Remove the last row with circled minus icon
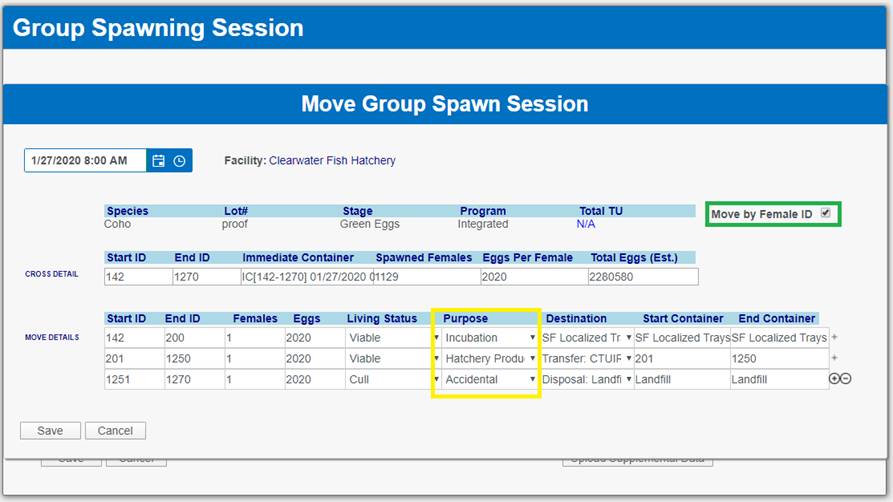Viewport: 893px width, 502px height. tap(846, 379)
